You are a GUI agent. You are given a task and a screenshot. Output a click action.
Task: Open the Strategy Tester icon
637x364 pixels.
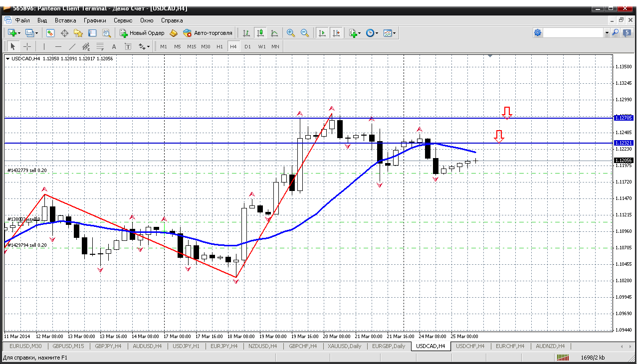106,33
